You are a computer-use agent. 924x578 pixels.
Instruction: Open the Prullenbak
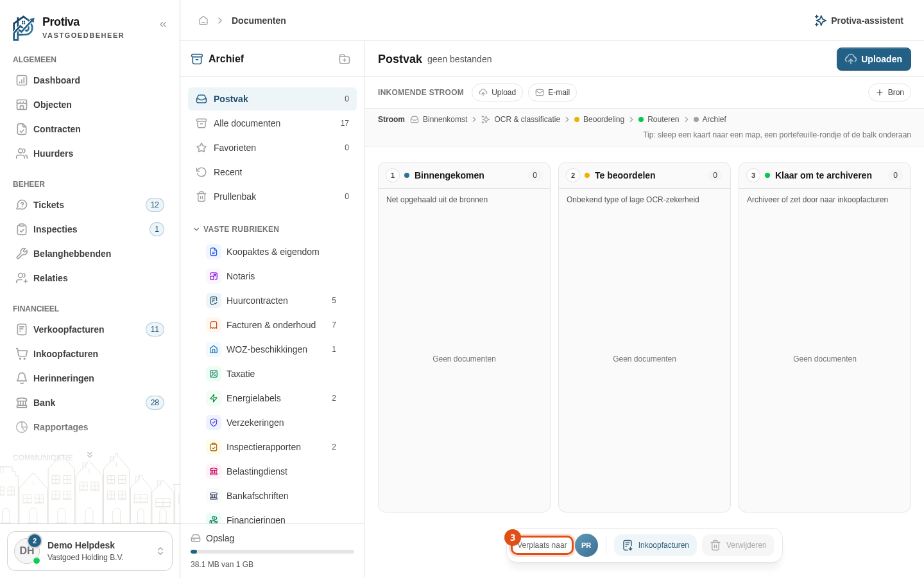point(272,197)
